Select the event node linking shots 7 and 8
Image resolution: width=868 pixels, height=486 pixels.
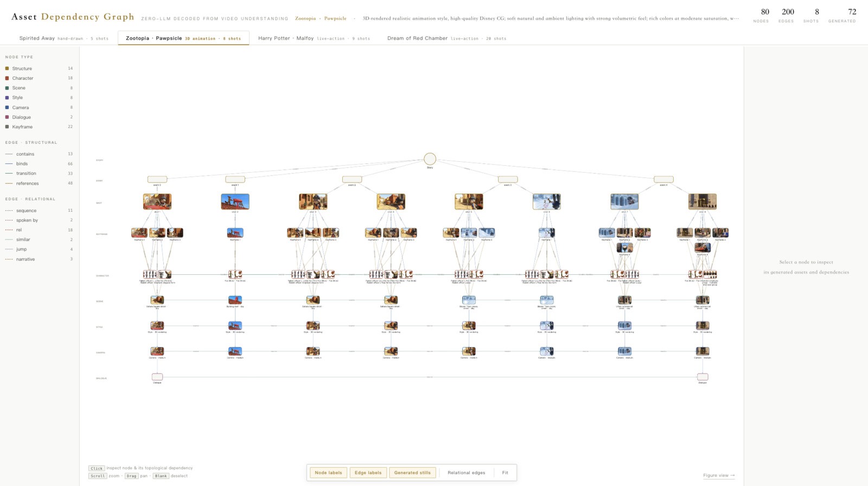pos(663,179)
